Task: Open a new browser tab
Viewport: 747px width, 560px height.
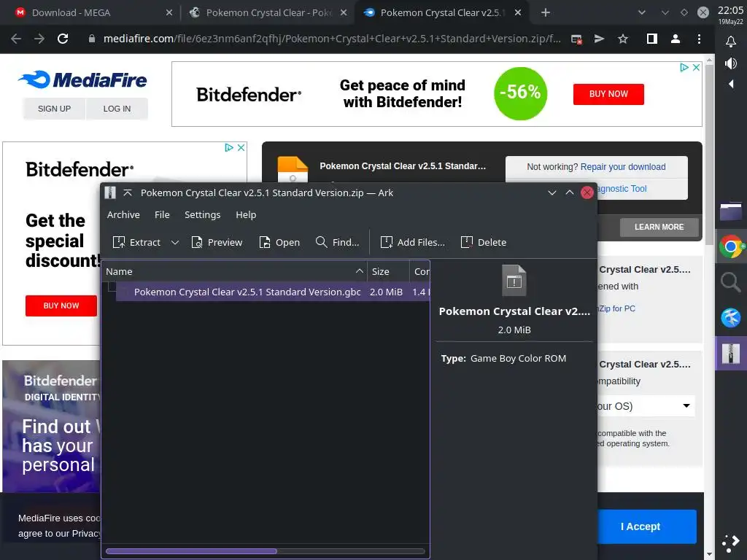Action: click(546, 13)
